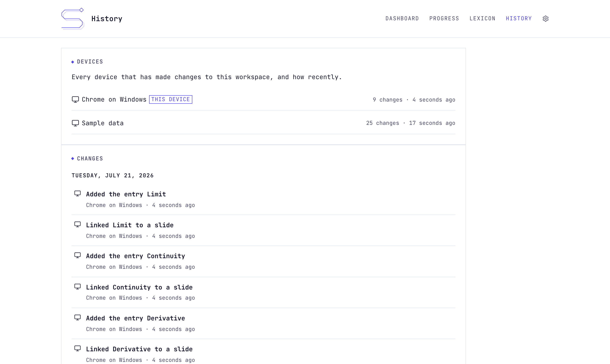The image size is (610, 364).
Task: Open the 'Added the entry Continuity' change
Action: click(136, 256)
